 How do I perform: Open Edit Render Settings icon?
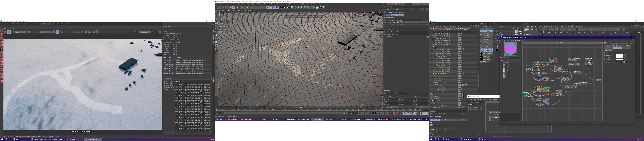click(288, 7)
